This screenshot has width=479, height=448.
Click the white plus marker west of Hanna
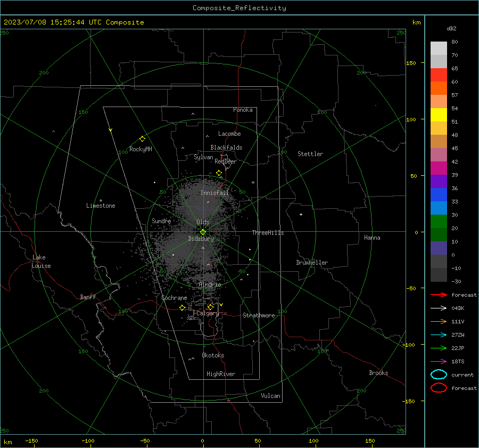click(x=301, y=214)
